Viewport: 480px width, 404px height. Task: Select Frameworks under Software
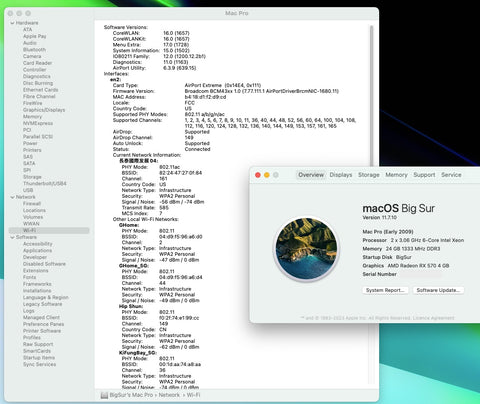point(37,284)
